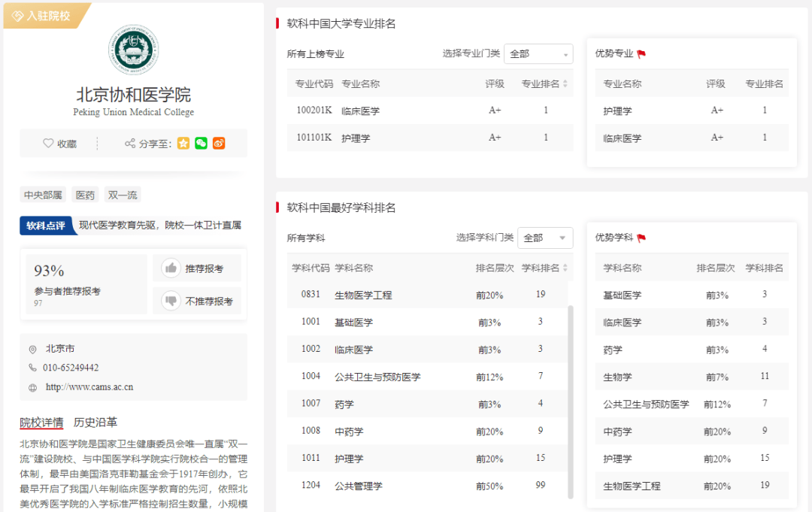Click 排名层次 header in 所有学科 table
The height and width of the screenshot is (512, 812).
(x=495, y=268)
